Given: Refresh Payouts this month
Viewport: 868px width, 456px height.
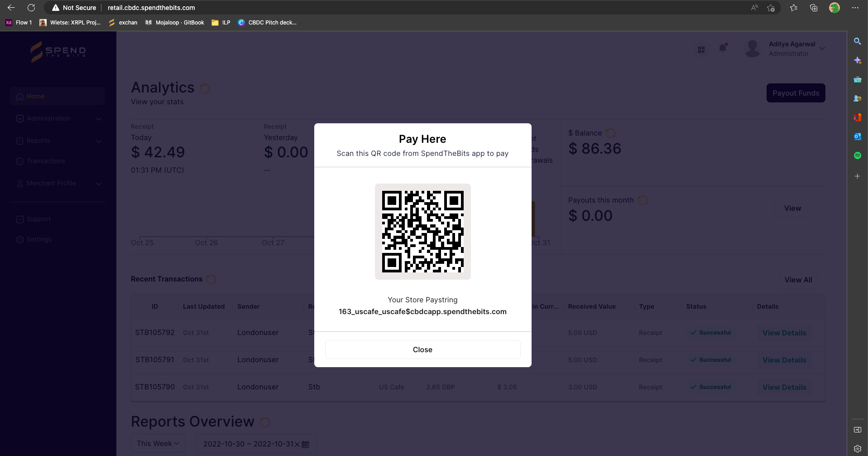Looking at the screenshot, I should [x=643, y=200].
